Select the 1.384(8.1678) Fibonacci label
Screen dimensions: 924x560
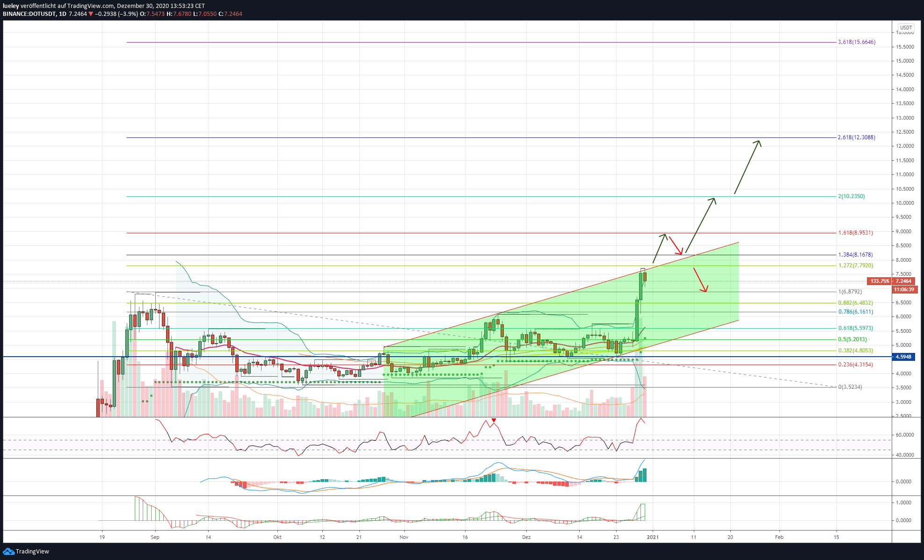(x=855, y=255)
